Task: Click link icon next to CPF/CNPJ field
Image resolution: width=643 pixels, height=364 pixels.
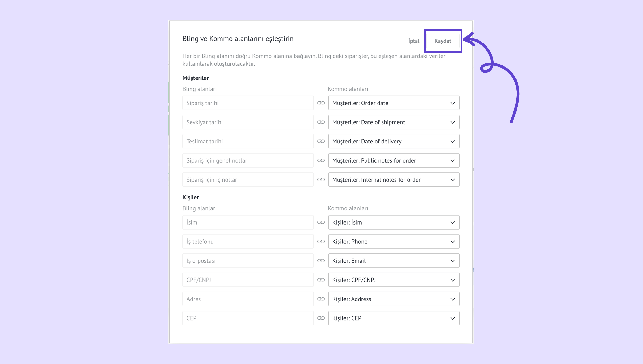Action: pyautogui.click(x=321, y=280)
